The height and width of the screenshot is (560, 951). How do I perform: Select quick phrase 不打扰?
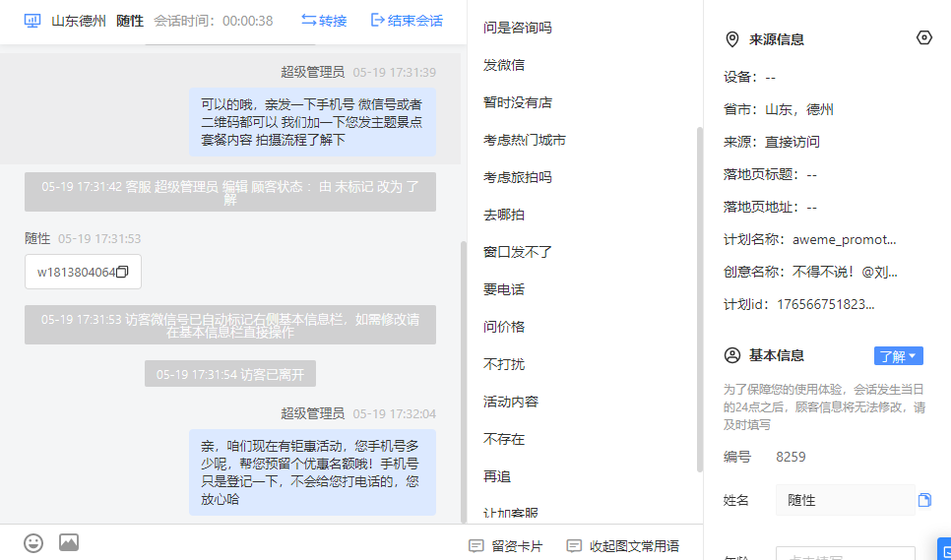[503, 364]
